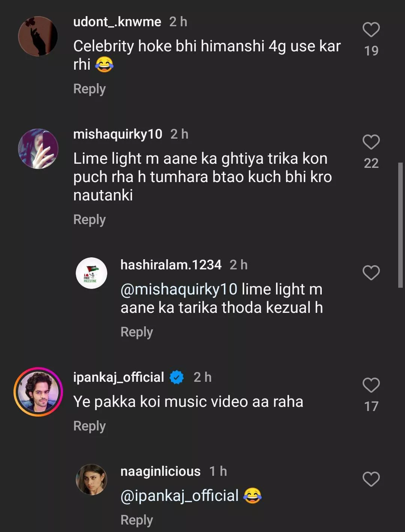Open naaginlicious username link
Image resolution: width=405 pixels, height=532 pixels.
pyautogui.click(x=160, y=471)
